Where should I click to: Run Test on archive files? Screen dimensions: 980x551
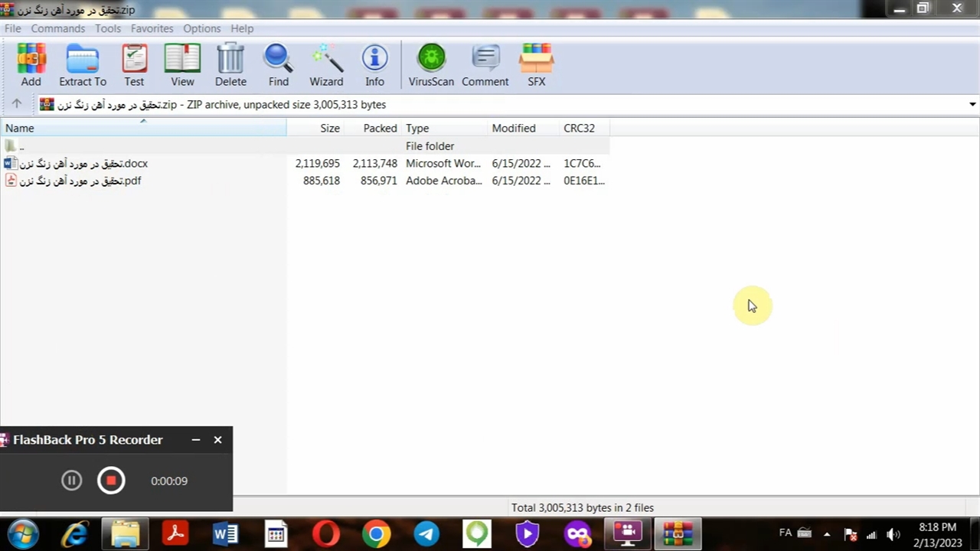click(134, 64)
